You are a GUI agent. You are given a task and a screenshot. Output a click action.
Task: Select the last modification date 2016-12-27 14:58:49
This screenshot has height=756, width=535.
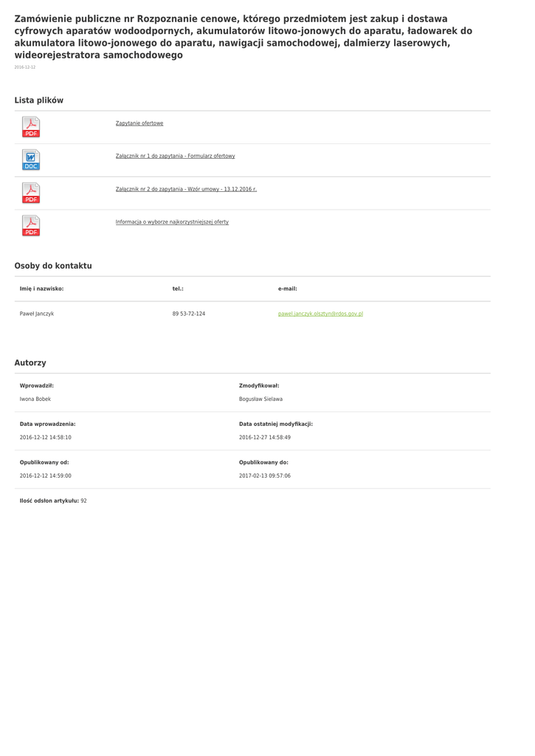pyautogui.click(x=265, y=437)
